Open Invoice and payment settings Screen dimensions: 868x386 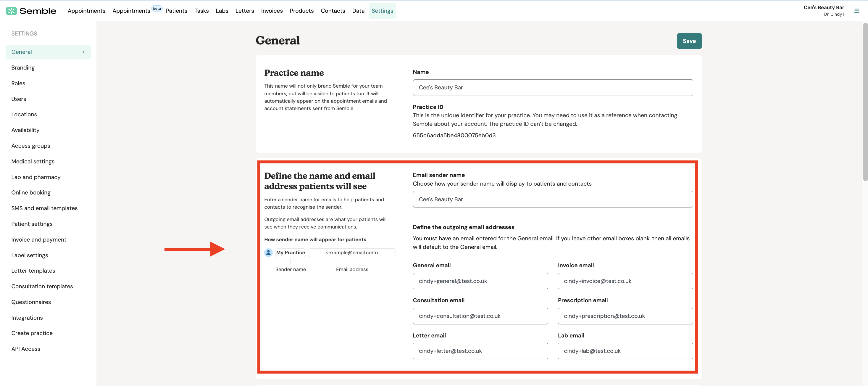(x=39, y=240)
